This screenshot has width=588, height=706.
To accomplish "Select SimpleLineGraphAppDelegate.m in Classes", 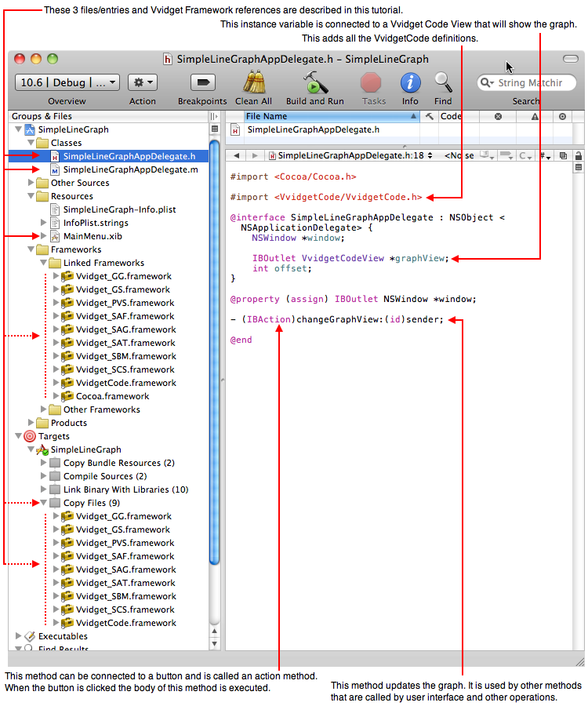I will coord(130,169).
